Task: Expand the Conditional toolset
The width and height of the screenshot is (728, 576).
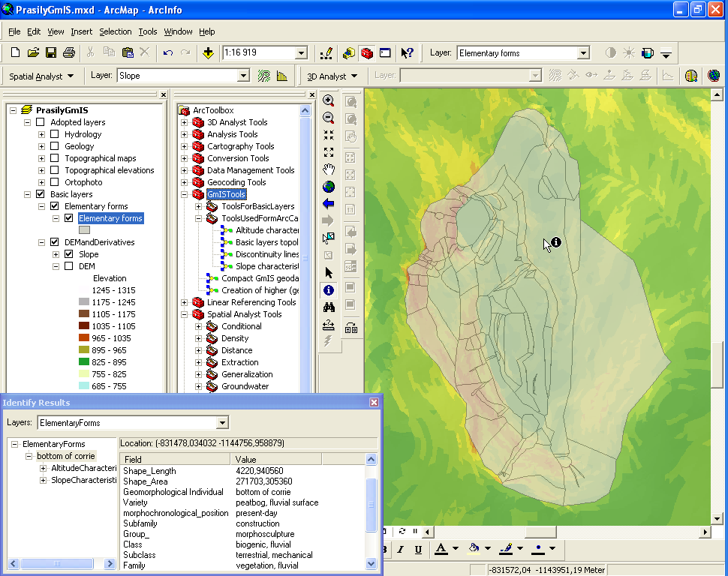Action: click(x=198, y=326)
